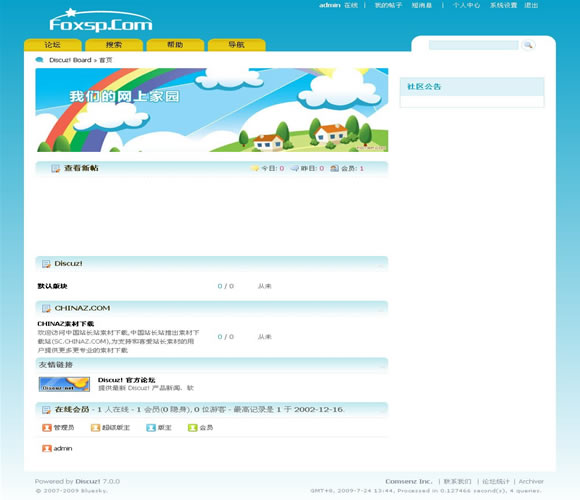580x500 pixels.
Task: Click 论坛统计 in footer
Action: click(496, 482)
